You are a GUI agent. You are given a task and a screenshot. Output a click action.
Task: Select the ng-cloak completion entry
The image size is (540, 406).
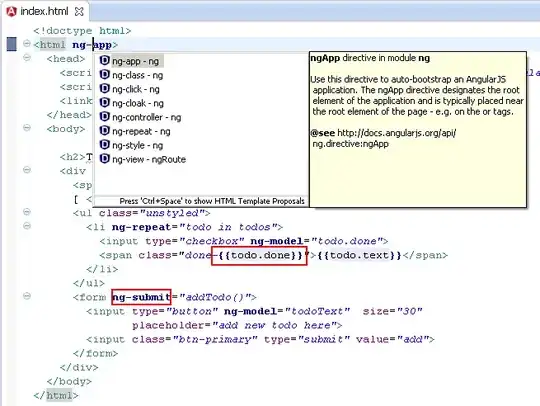point(132,103)
